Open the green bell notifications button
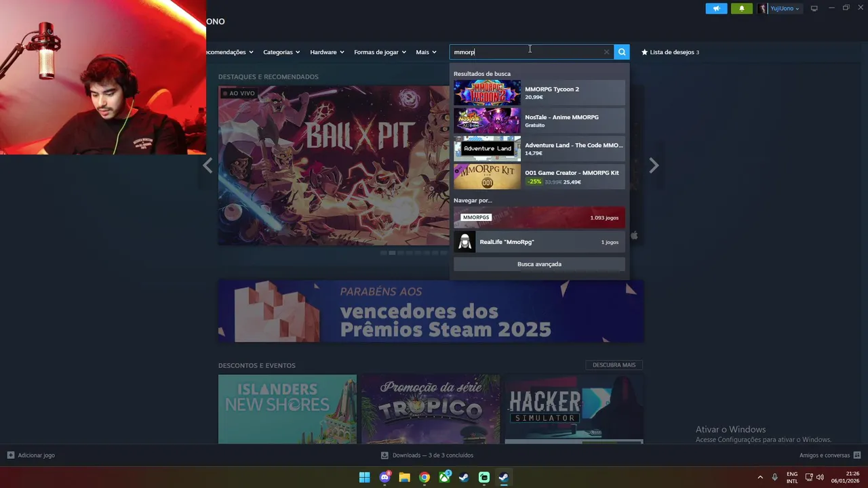Image resolution: width=868 pixels, height=488 pixels. [741, 9]
